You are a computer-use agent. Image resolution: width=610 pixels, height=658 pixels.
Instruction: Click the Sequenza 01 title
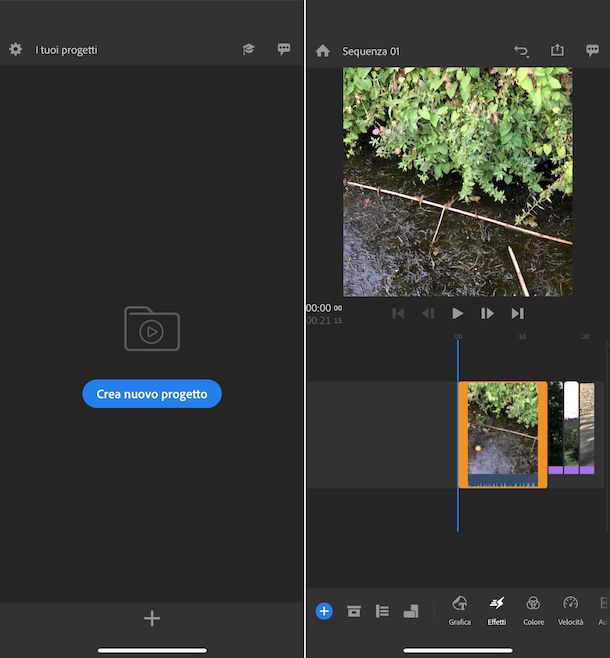(x=371, y=51)
